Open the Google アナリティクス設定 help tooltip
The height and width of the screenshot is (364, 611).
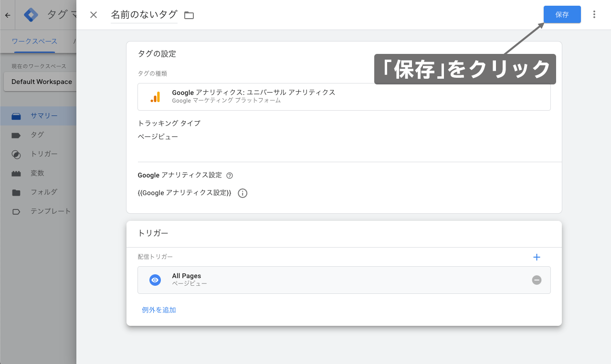(230, 175)
